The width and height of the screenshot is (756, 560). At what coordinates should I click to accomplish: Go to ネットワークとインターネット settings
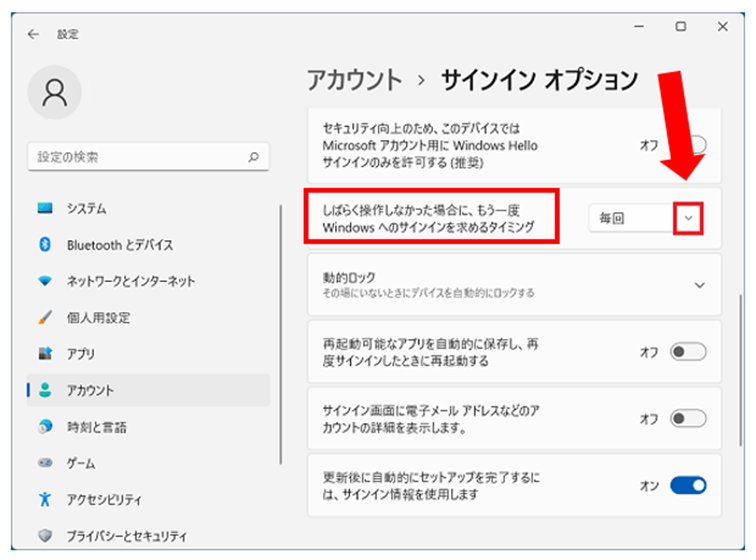(148, 281)
